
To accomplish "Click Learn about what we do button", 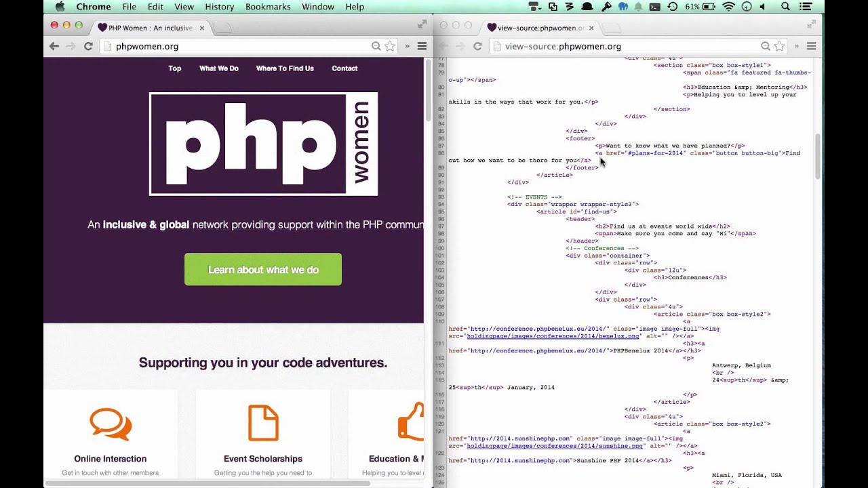I will point(263,270).
